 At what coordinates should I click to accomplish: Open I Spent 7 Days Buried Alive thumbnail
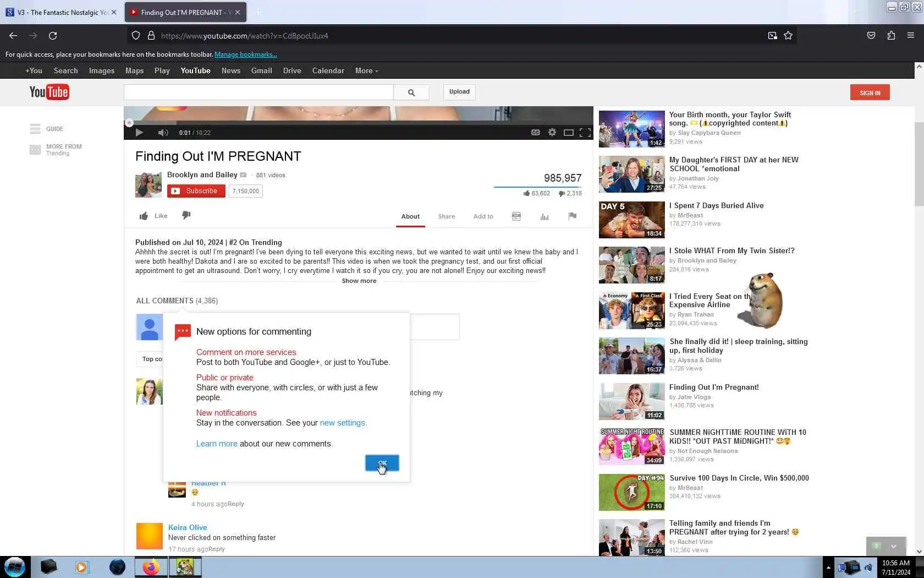(x=632, y=220)
